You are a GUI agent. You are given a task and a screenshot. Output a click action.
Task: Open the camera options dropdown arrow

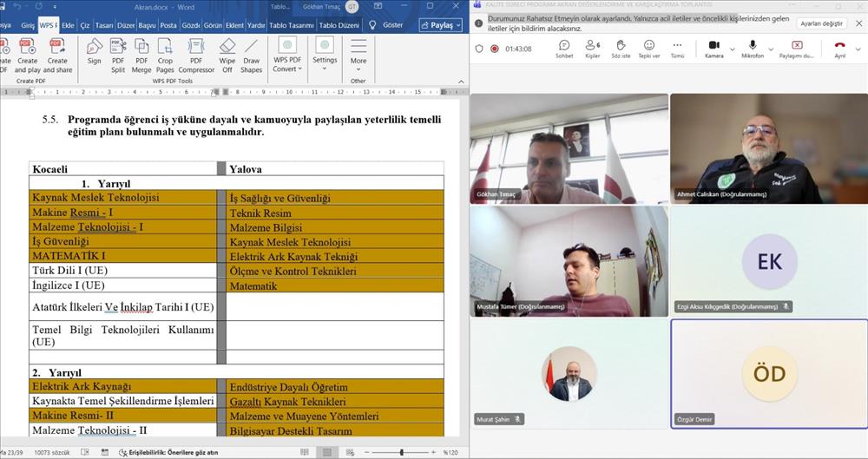pos(733,49)
